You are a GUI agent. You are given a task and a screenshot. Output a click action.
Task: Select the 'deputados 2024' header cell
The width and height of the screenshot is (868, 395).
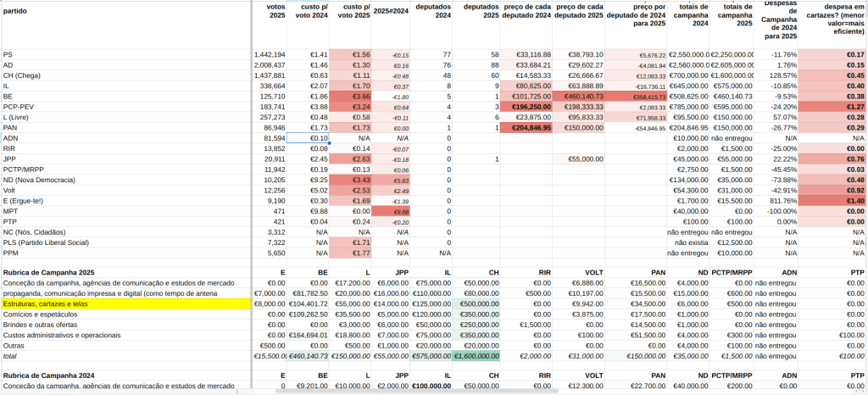[x=432, y=11]
